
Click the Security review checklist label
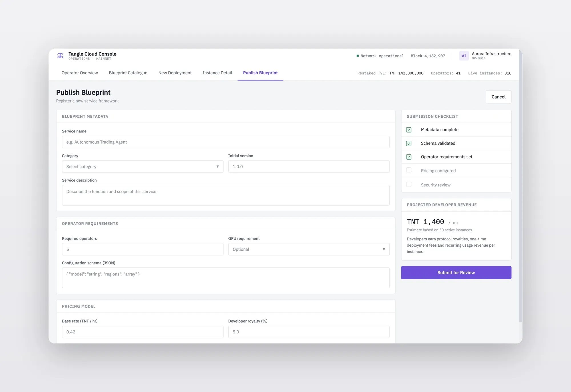click(436, 185)
